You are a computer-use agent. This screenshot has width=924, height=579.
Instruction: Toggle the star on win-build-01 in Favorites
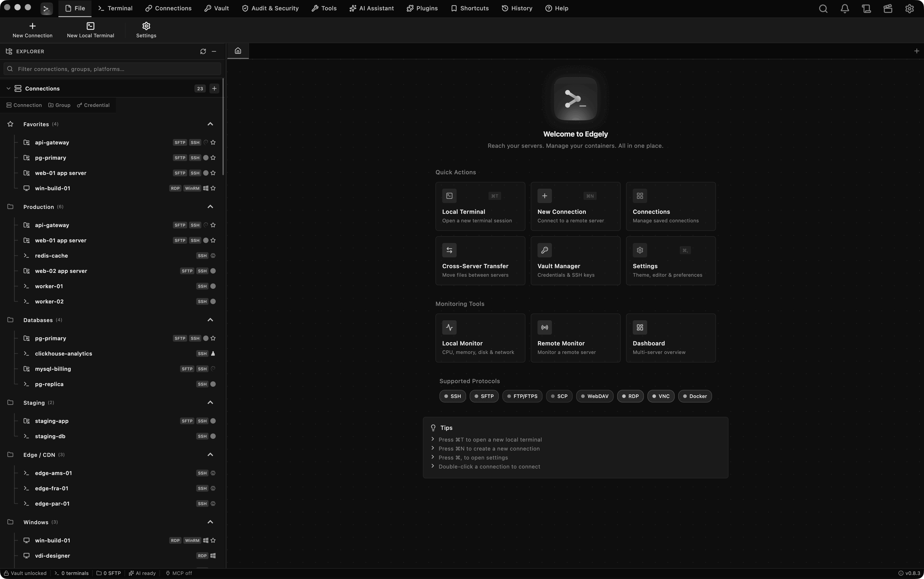point(213,188)
